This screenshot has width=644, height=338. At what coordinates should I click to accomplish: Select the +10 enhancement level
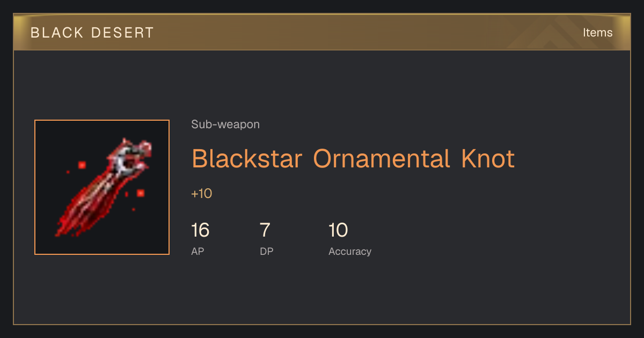click(x=202, y=194)
